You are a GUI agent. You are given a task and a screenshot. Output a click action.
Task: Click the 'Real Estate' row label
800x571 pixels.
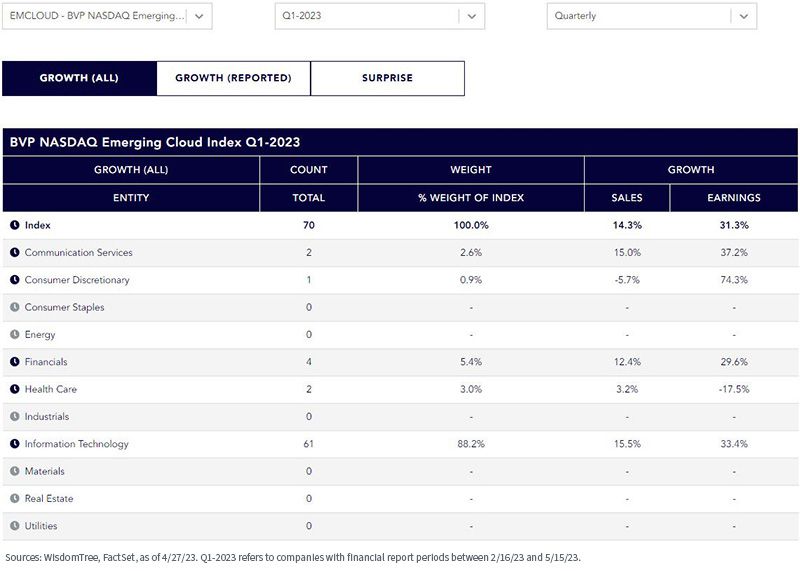[x=49, y=499]
